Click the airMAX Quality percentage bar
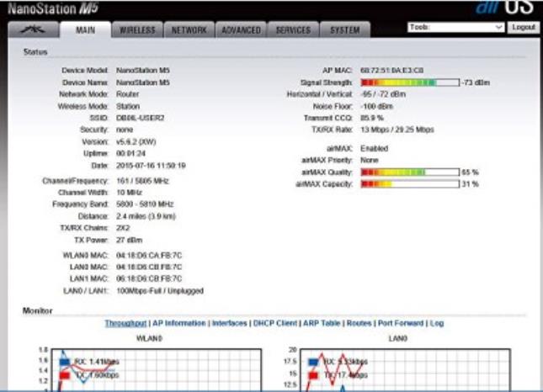This screenshot has height=392, width=543. click(409, 172)
